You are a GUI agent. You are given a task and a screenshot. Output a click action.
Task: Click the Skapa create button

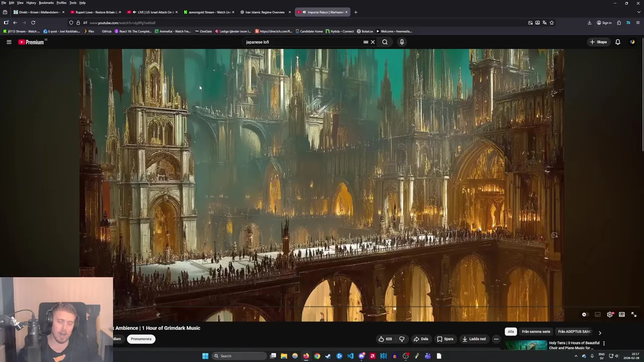pos(599,42)
